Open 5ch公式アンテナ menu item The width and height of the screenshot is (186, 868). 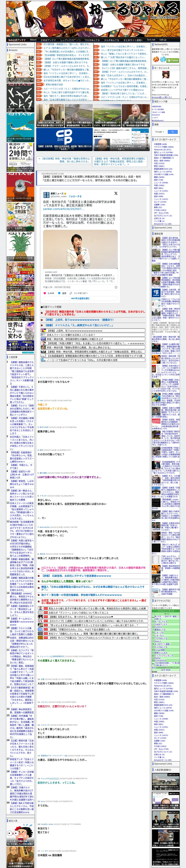tap(17, 40)
